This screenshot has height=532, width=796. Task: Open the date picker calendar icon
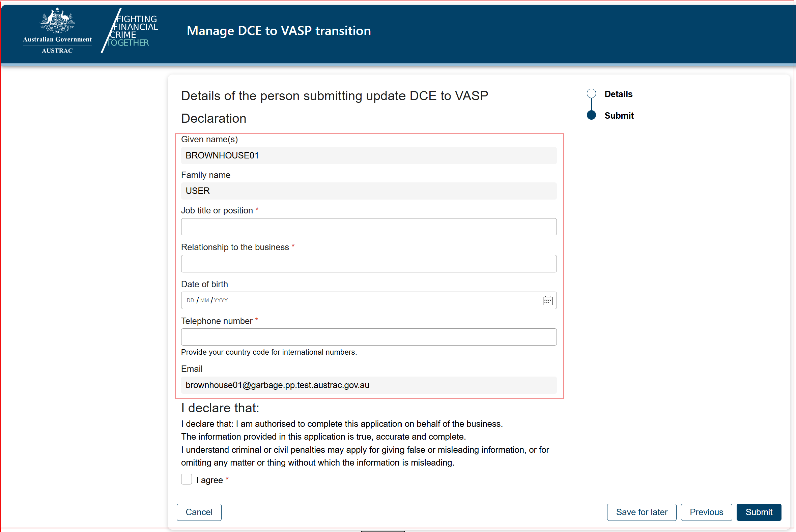(x=547, y=300)
